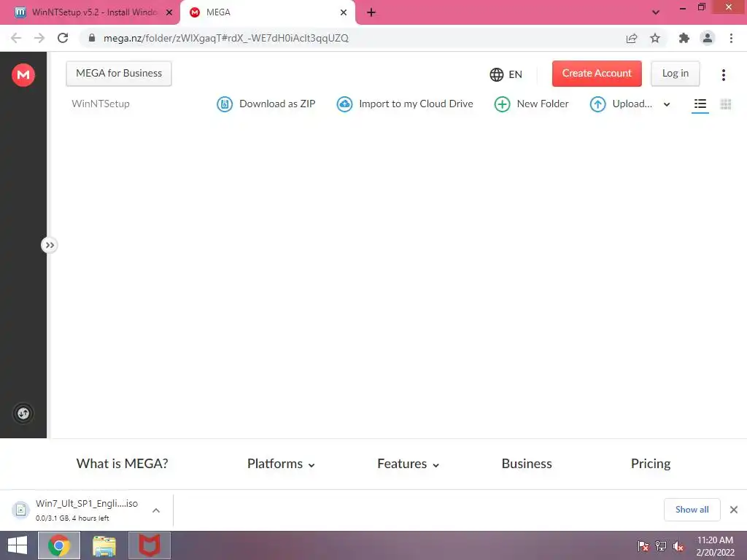Click the muted volume tray icon
747x560 pixels.
click(x=679, y=546)
